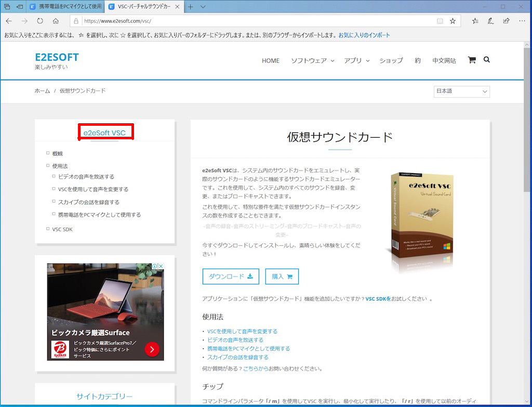
Task: Click the 購入 button
Action: click(282, 277)
